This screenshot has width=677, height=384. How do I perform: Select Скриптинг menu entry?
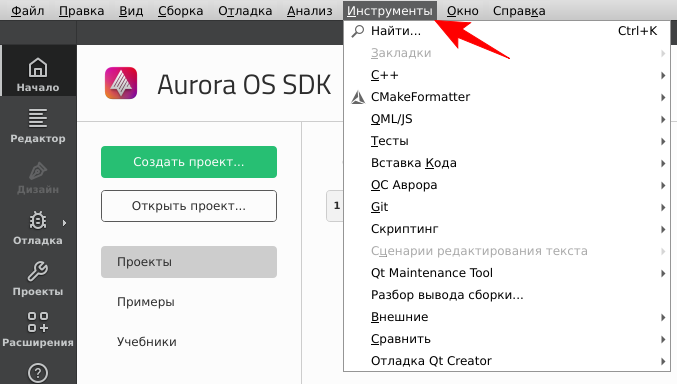507,229
